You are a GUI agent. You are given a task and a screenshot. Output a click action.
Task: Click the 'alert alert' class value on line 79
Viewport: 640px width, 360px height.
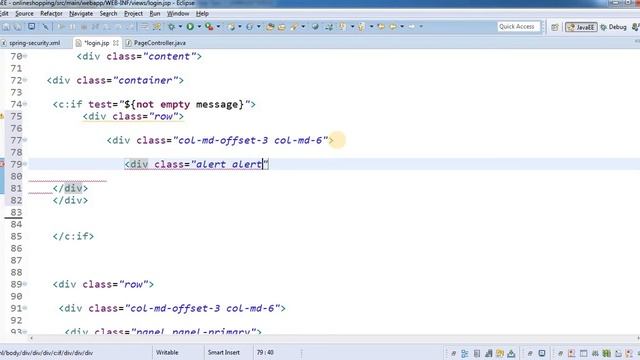pos(229,164)
